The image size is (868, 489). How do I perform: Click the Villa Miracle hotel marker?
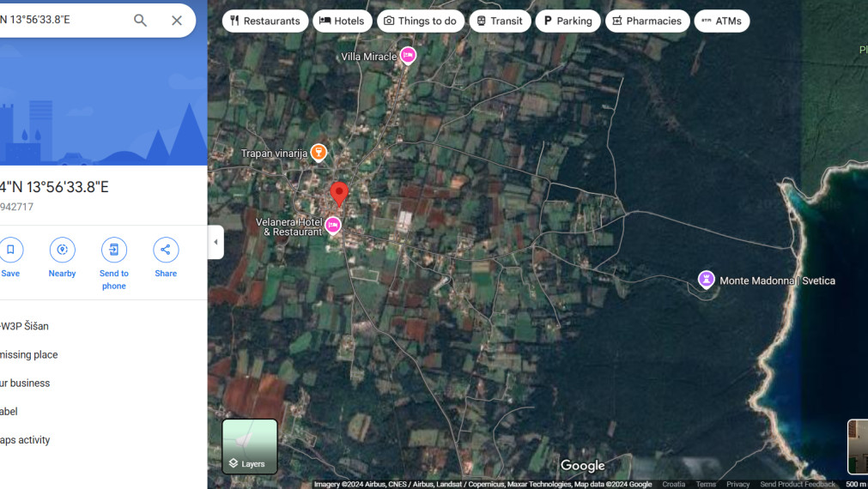pos(409,56)
